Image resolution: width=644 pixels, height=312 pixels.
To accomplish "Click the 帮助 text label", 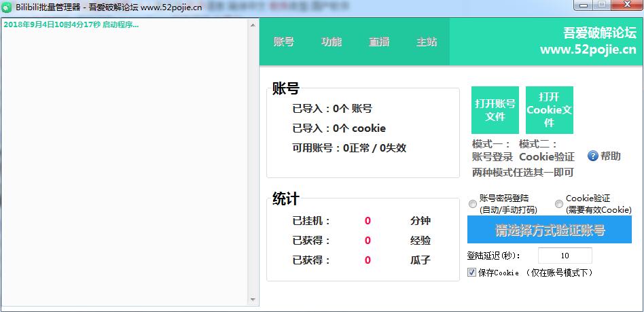I will tap(611, 156).
